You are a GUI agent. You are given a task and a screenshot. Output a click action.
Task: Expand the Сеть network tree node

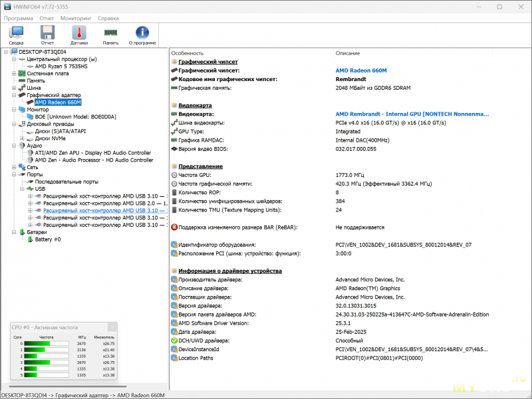point(14,167)
